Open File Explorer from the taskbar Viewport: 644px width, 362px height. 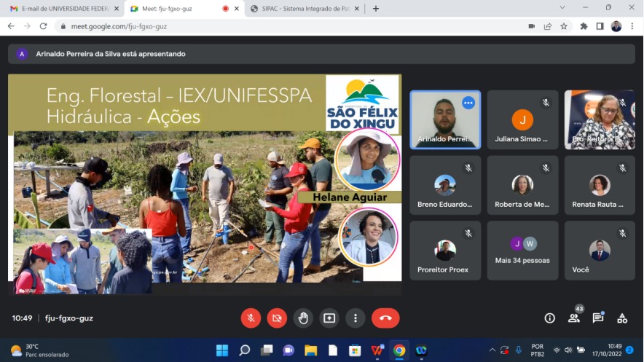tap(310, 350)
